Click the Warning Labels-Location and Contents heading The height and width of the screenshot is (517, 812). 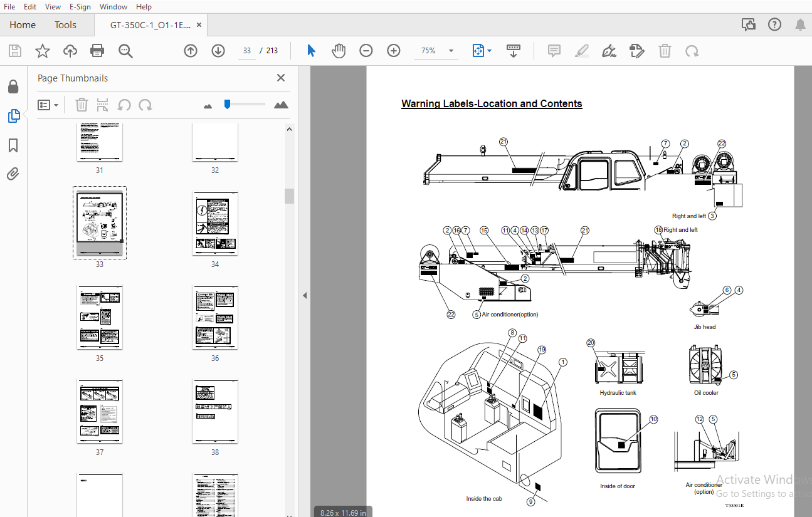coord(492,104)
